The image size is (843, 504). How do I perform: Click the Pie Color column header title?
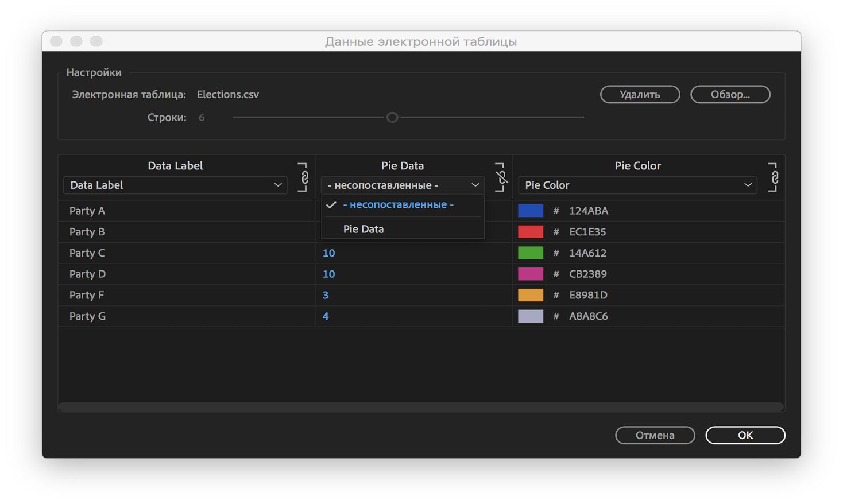tap(637, 166)
